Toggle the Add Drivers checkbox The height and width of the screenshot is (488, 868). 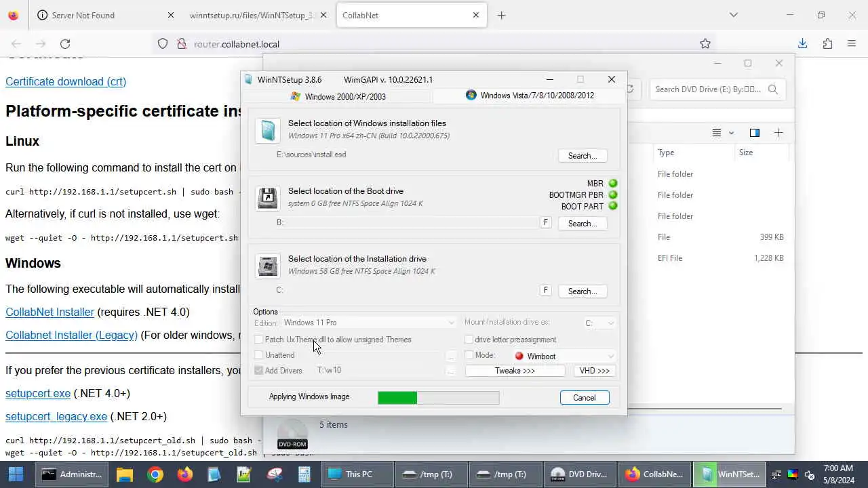click(258, 371)
